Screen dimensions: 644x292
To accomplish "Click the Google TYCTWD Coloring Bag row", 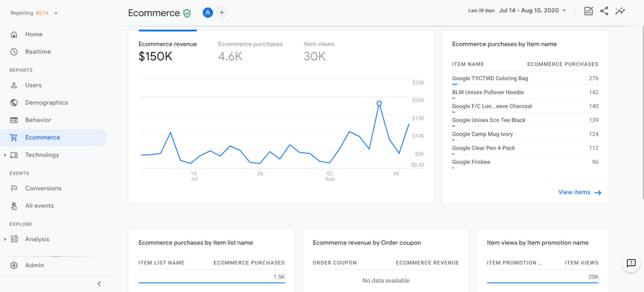I will click(525, 78).
